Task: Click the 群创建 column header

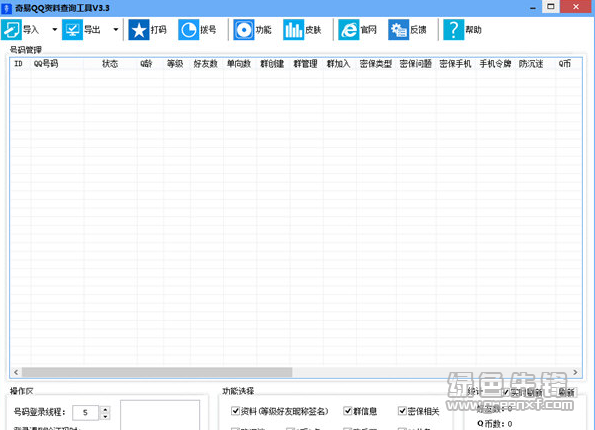Action: [273, 64]
